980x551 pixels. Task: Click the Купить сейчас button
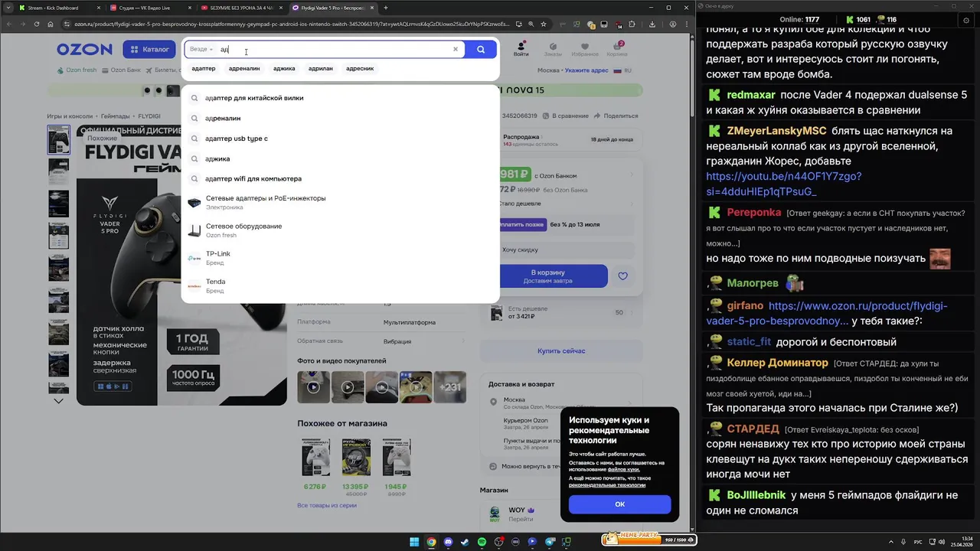[560, 350]
